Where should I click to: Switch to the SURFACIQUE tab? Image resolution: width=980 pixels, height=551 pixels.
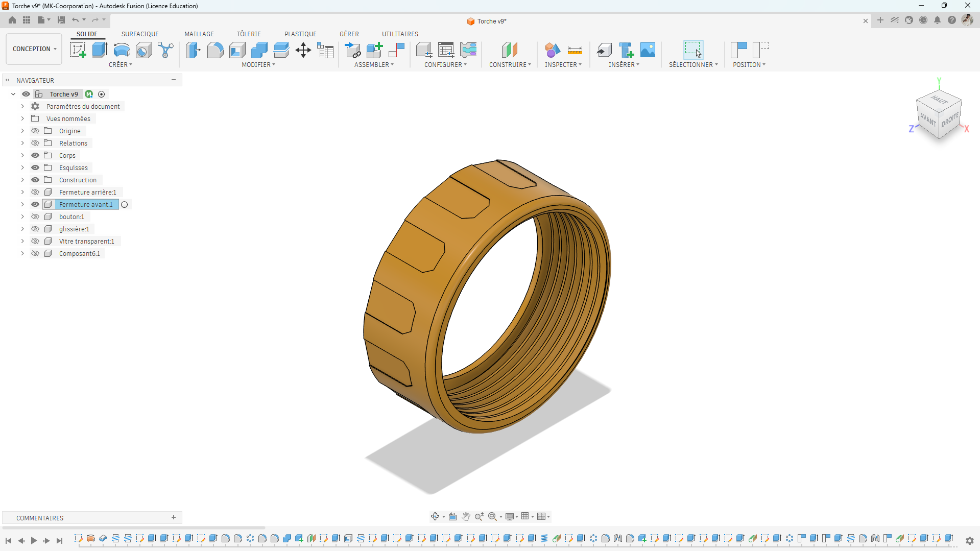pos(140,34)
